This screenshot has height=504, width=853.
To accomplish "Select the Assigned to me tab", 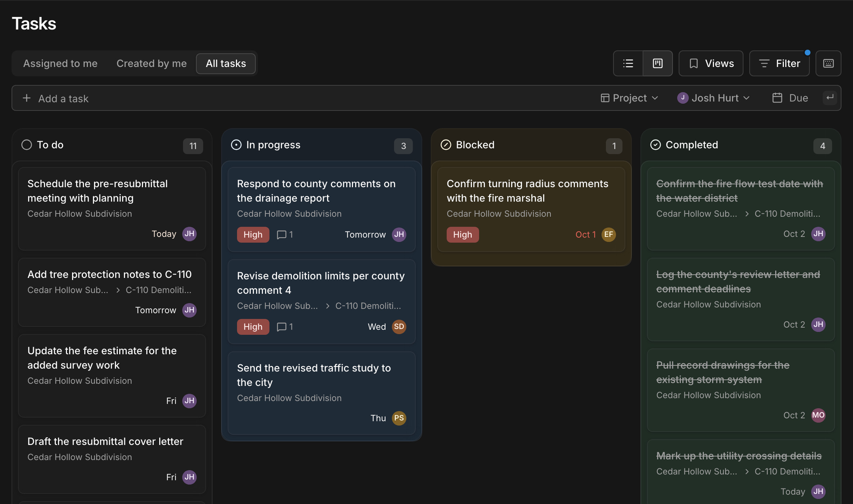I will 61,63.
